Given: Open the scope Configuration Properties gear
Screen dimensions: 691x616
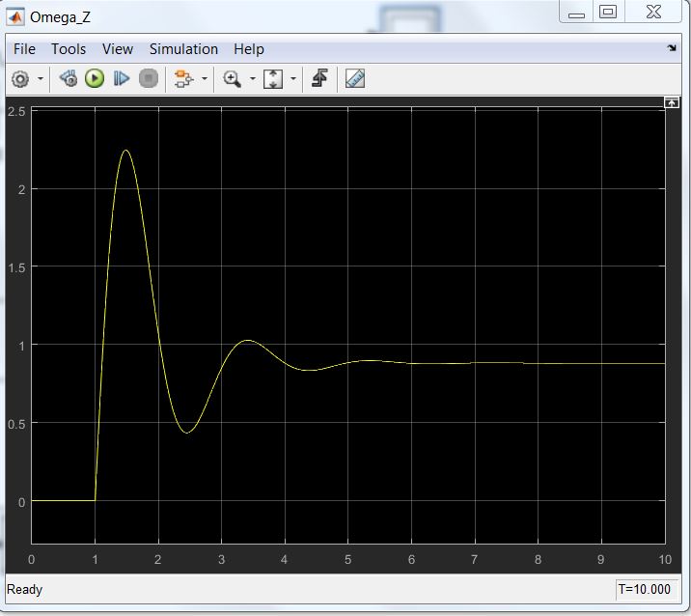Looking at the screenshot, I should [x=20, y=79].
